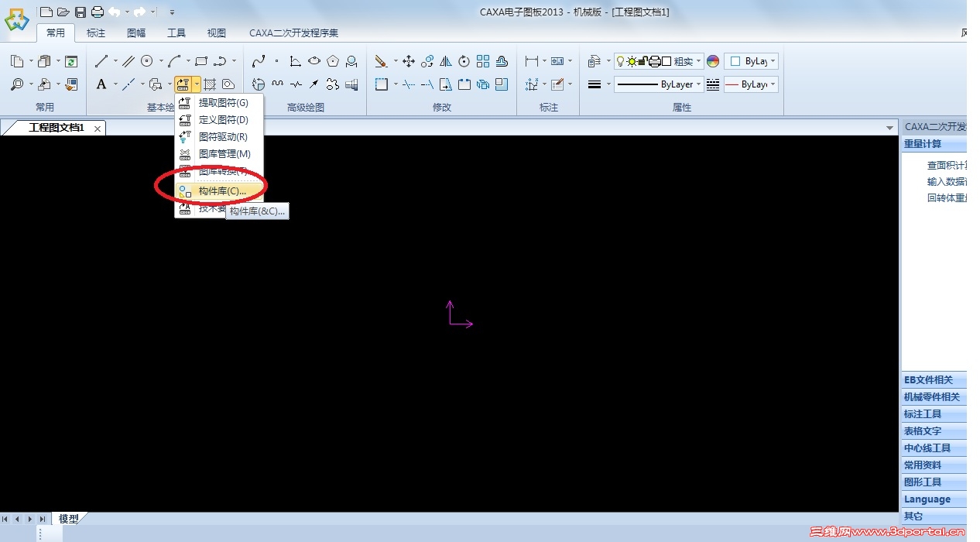
Task: Select the Ellipse tool in advanced drawing
Action: coord(314,61)
